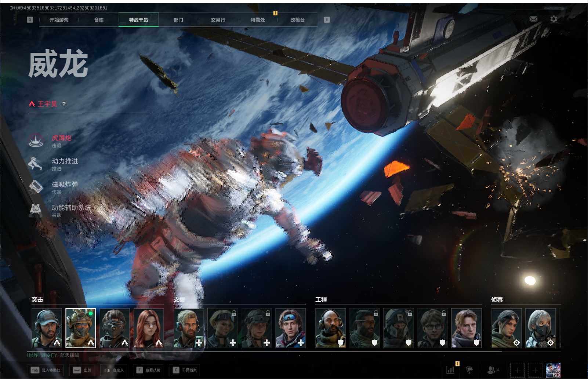This screenshot has width=588, height=379.
Task: Click lock icon on third 工程 operator
Action: click(x=410, y=314)
